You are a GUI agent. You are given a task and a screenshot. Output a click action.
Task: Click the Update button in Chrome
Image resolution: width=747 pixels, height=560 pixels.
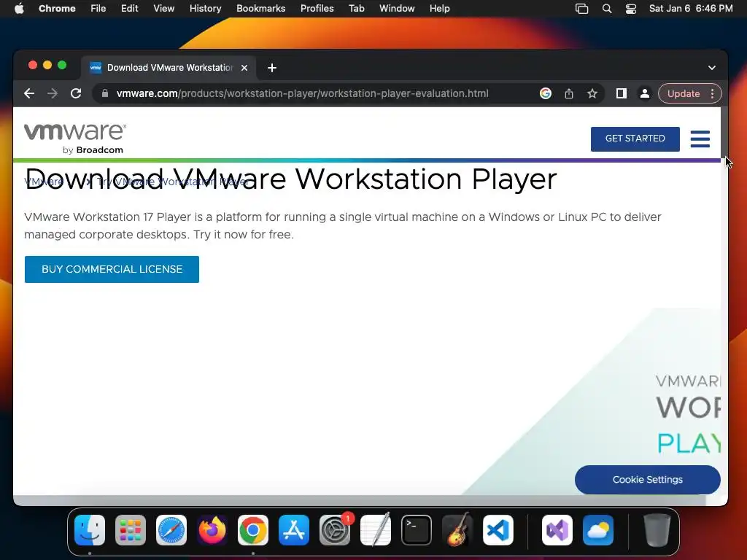point(684,93)
